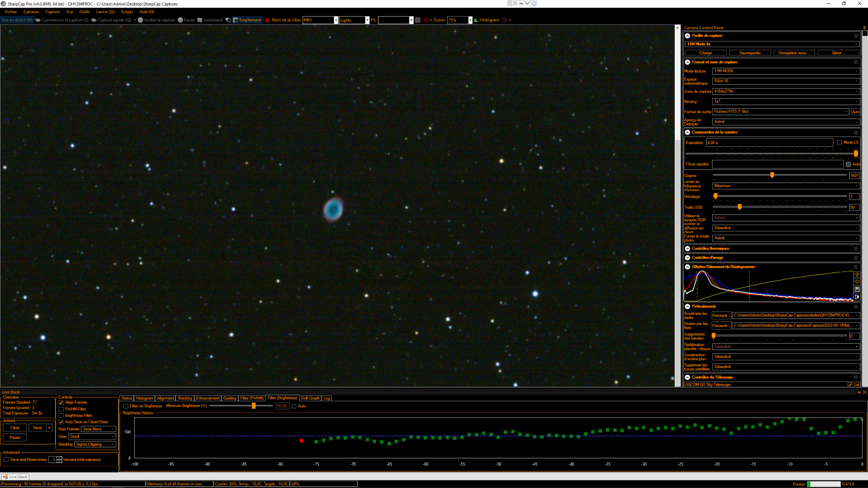Click the histogram save floppy disk icon
Viewport: 868px width, 488px height.
[857, 289]
